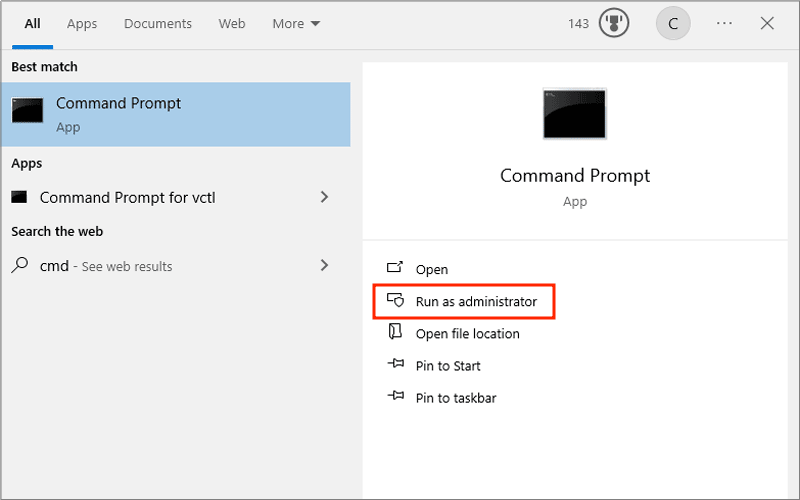Click the Command Prompt for vctl icon

pyautogui.click(x=19, y=197)
